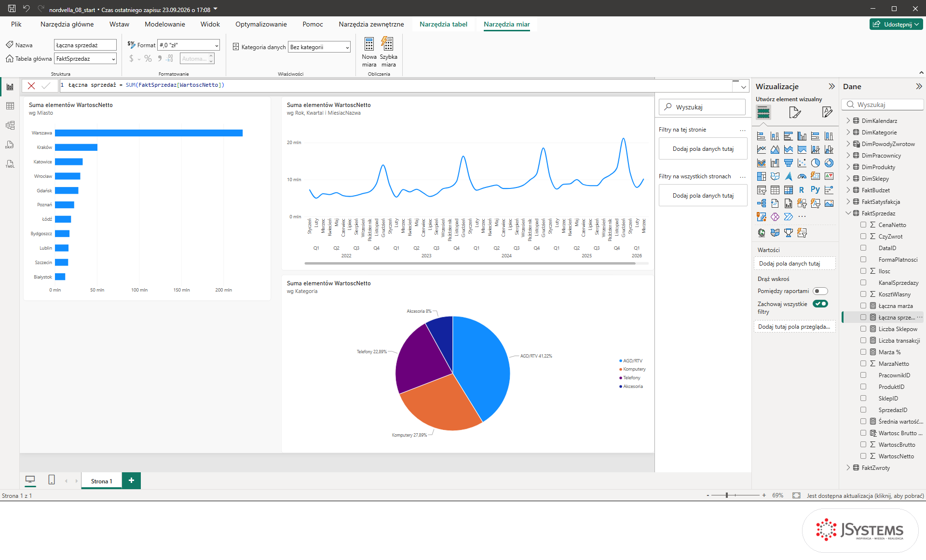Switch to mobile layout icon
The width and height of the screenshot is (926, 560).
point(52,480)
